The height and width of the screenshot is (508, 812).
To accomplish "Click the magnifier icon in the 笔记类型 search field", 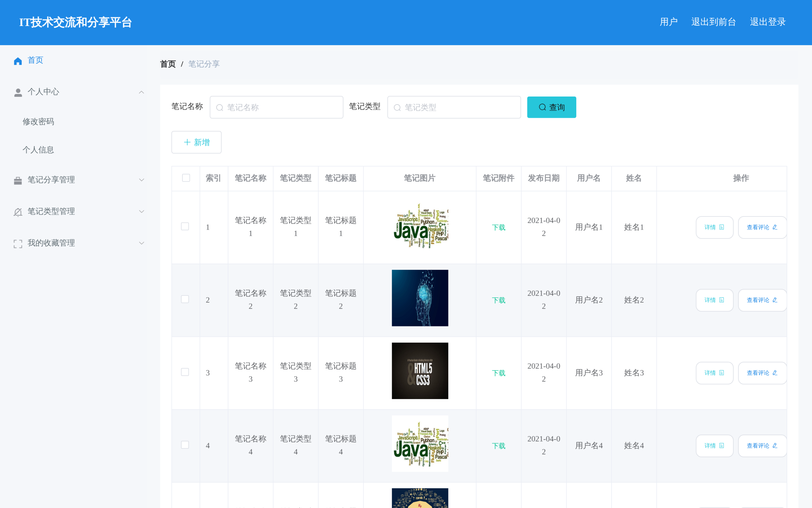I will tap(397, 108).
